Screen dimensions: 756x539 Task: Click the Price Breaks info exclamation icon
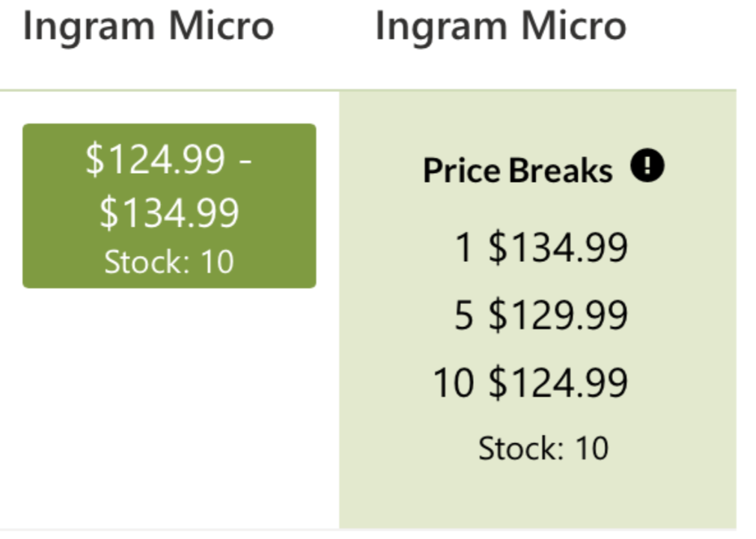(647, 165)
